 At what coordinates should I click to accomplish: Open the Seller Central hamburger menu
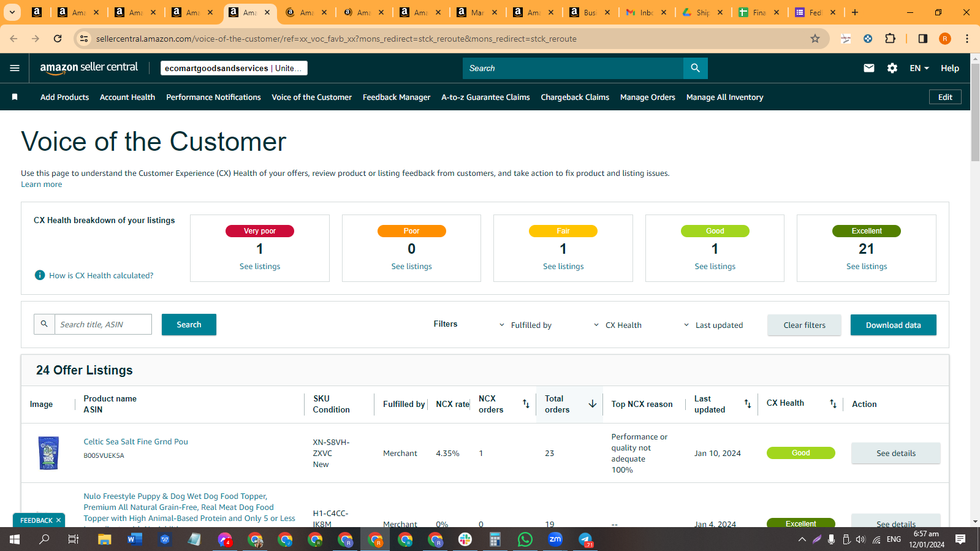click(x=15, y=68)
